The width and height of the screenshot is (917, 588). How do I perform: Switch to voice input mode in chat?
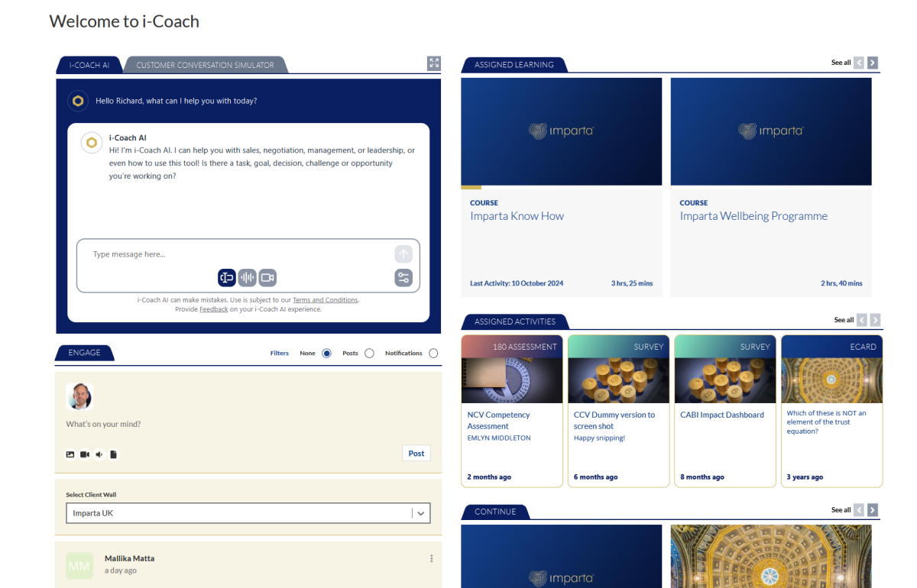(x=247, y=277)
